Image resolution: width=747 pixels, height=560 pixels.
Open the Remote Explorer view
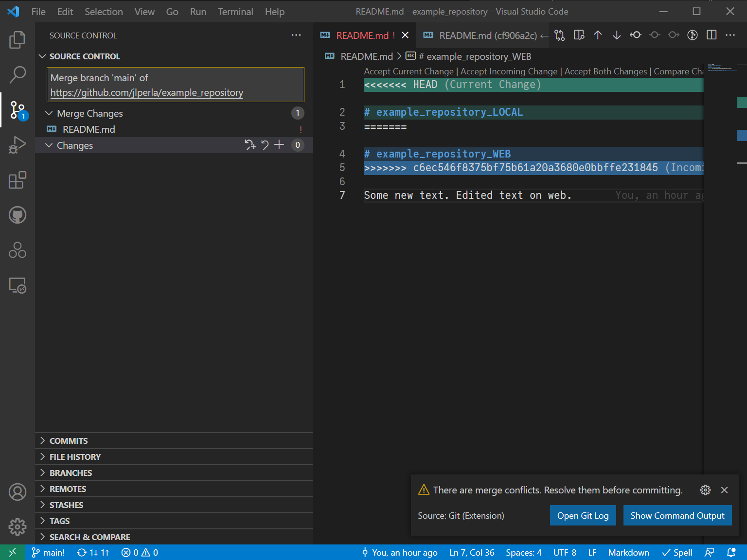18,285
